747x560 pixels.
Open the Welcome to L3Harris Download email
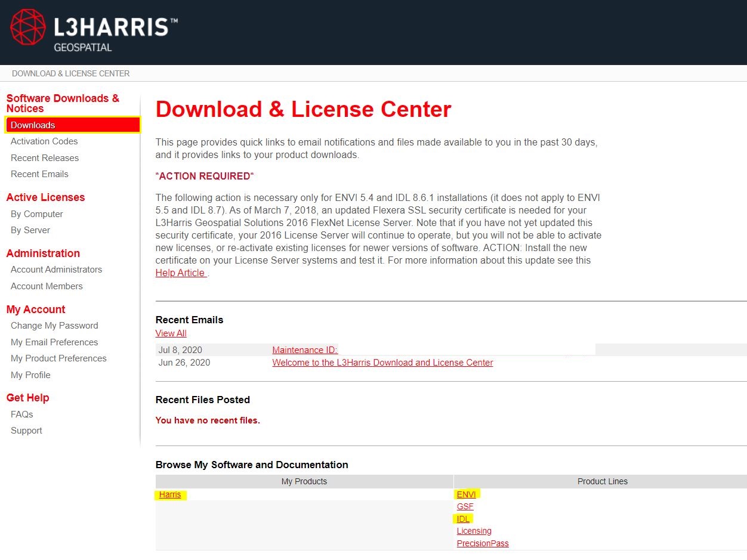pos(382,363)
